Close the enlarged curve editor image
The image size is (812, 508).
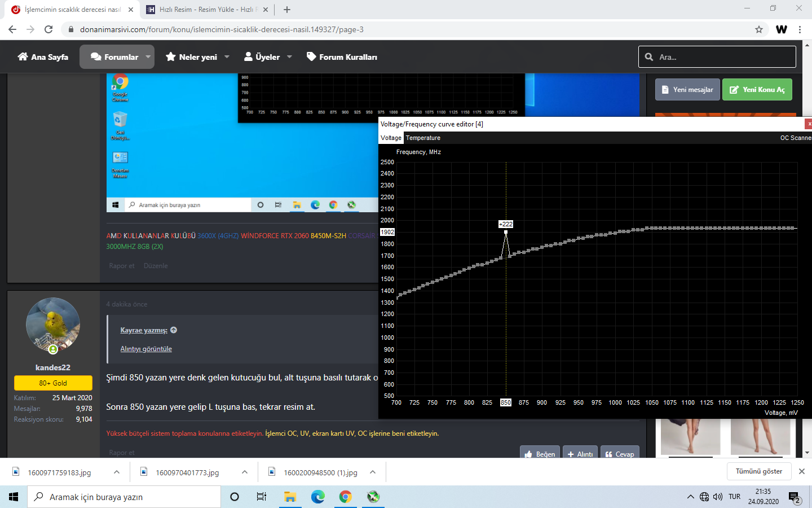point(809,124)
